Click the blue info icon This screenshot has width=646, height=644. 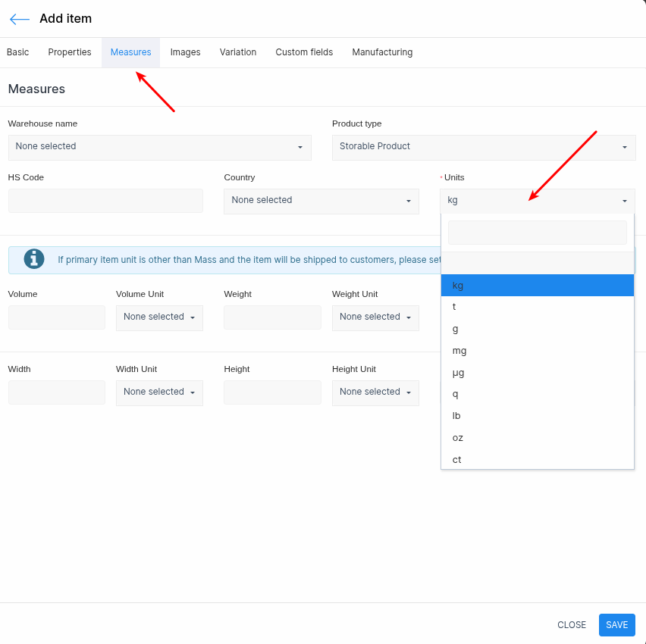click(34, 259)
